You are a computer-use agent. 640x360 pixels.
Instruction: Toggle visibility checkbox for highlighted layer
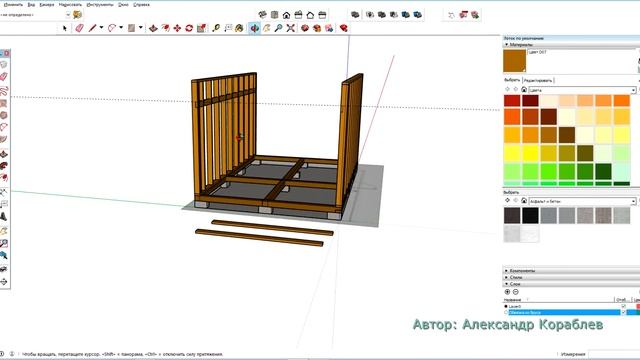click(x=623, y=312)
